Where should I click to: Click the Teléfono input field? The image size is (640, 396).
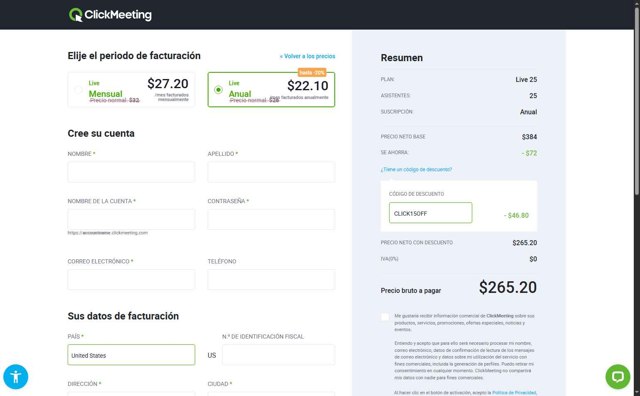pos(271,279)
